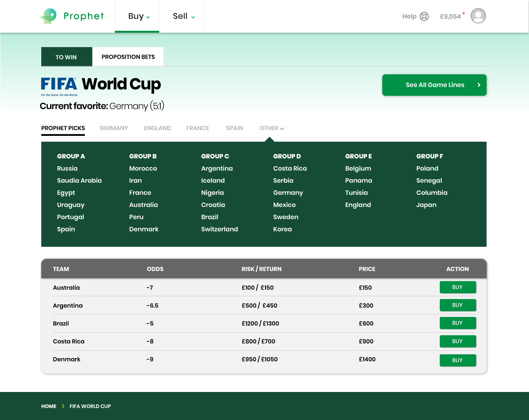Viewport: 529px width, 420px height.
Task: Click FIFA WORLD CUP breadcrumb
Action: tap(90, 406)
